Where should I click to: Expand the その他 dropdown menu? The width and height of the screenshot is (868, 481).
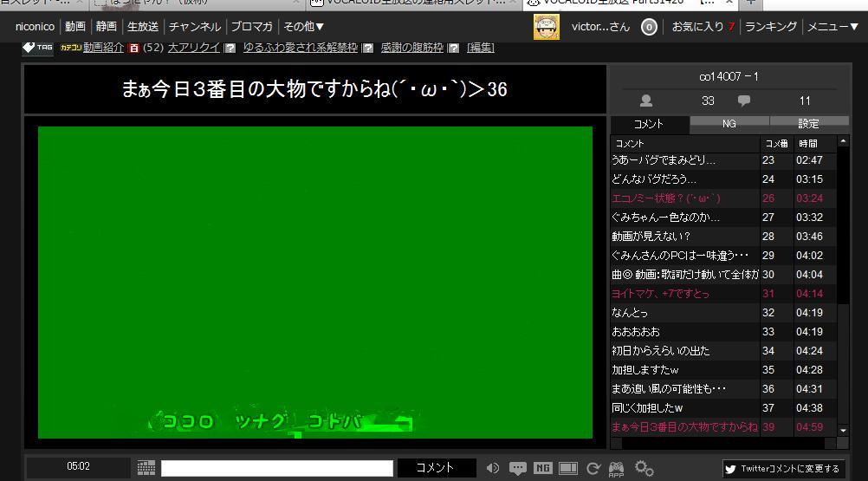(303, 27)
